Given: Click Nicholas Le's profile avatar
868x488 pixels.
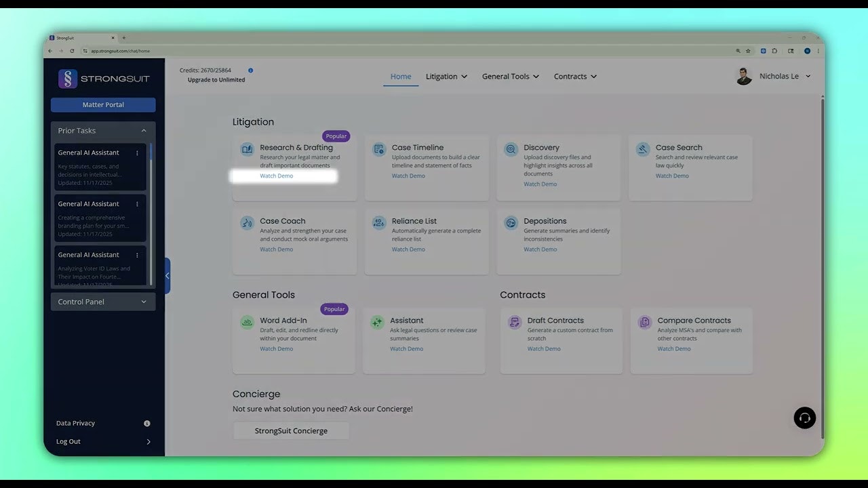Looking at the screenshot, I should (x=744, y=76).
